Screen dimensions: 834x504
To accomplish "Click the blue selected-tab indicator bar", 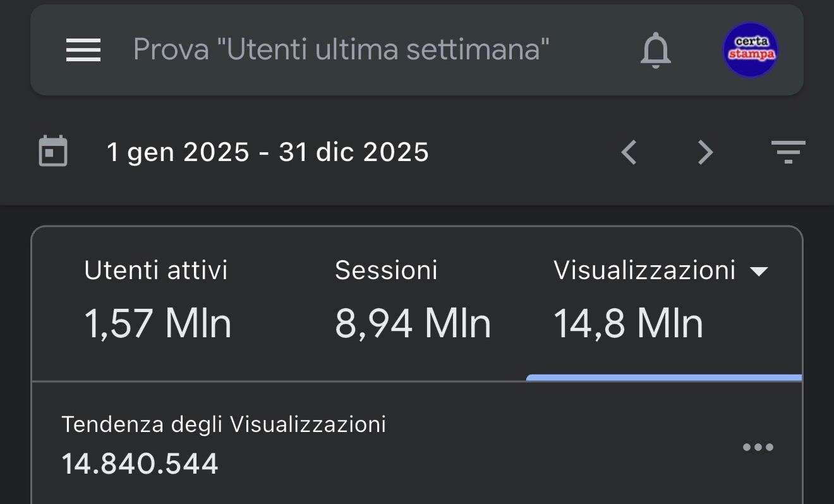I will click(x=663, y=378).
